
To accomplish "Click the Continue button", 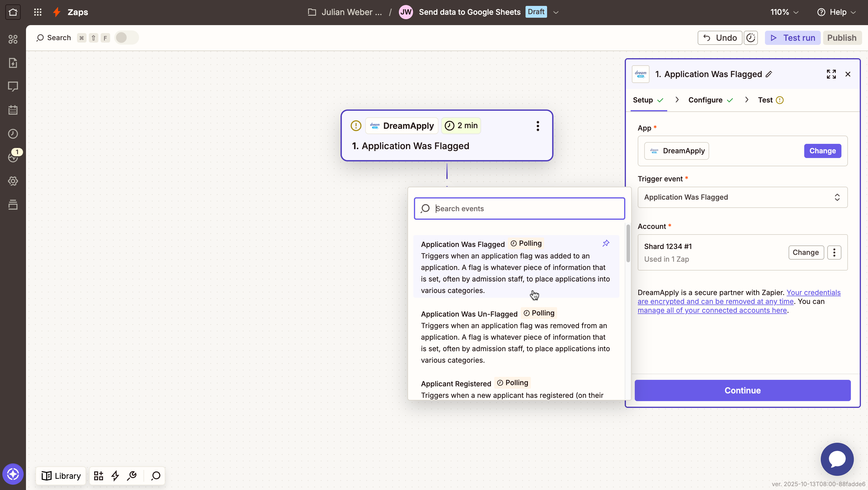I will pos(742,390).
